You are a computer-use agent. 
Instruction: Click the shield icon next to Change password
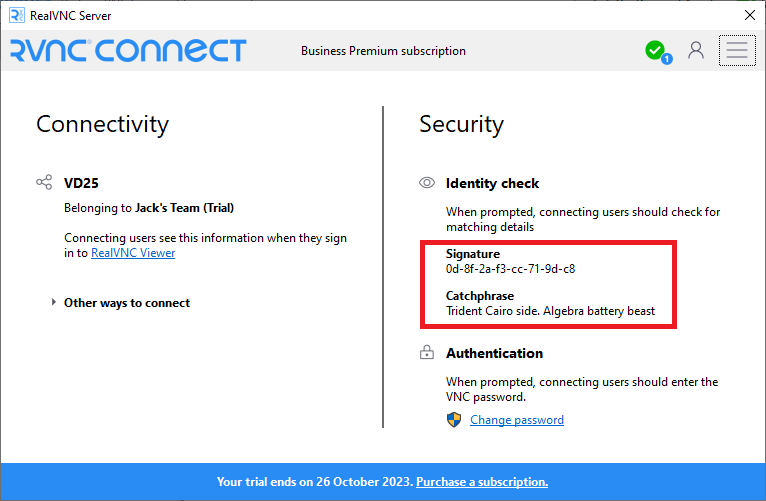pos(454,420)
